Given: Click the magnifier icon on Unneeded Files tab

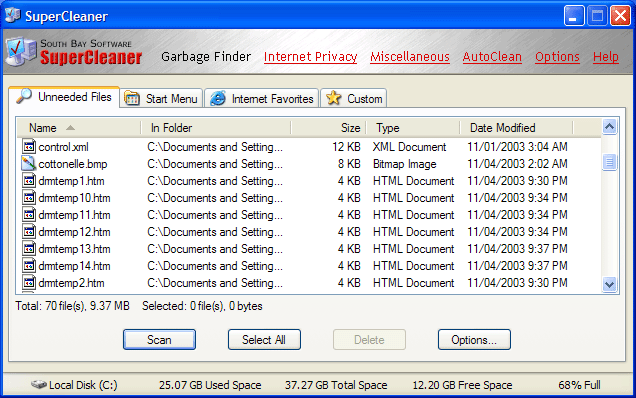Looking at the screenshot, I should click(x=24, y=96).
